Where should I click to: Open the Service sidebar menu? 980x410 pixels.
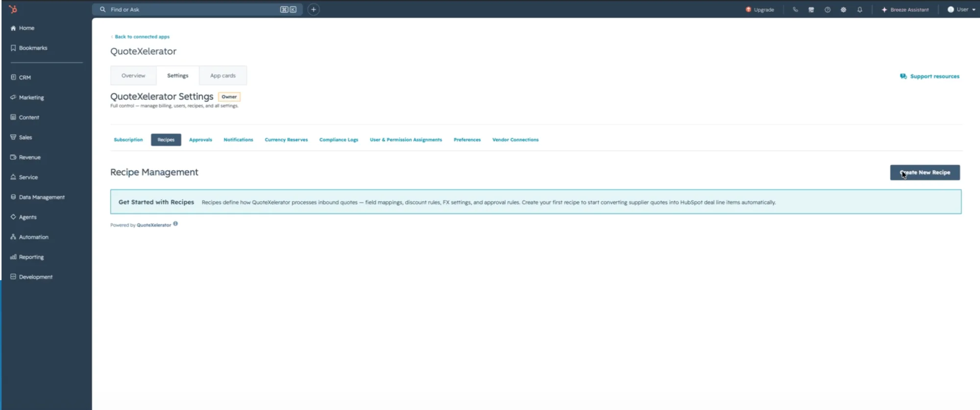point(24,177)
